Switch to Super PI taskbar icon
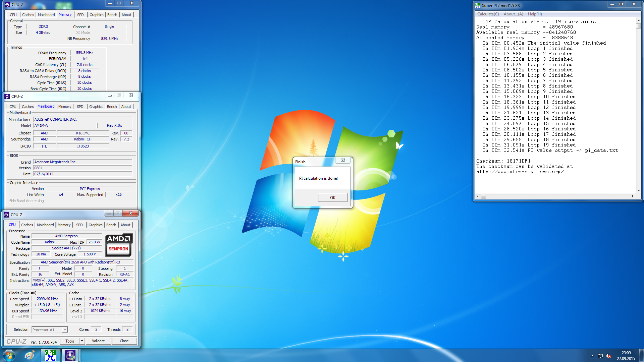644x362 pixels. pos(51,355)
